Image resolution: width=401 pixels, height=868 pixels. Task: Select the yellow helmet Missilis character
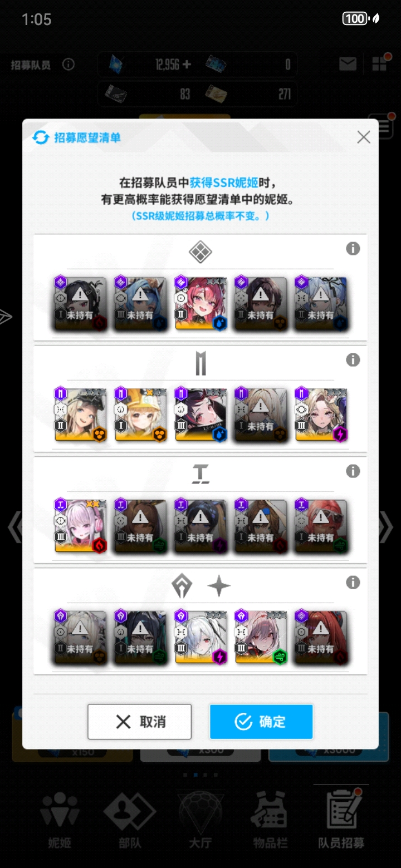(141, 415)
